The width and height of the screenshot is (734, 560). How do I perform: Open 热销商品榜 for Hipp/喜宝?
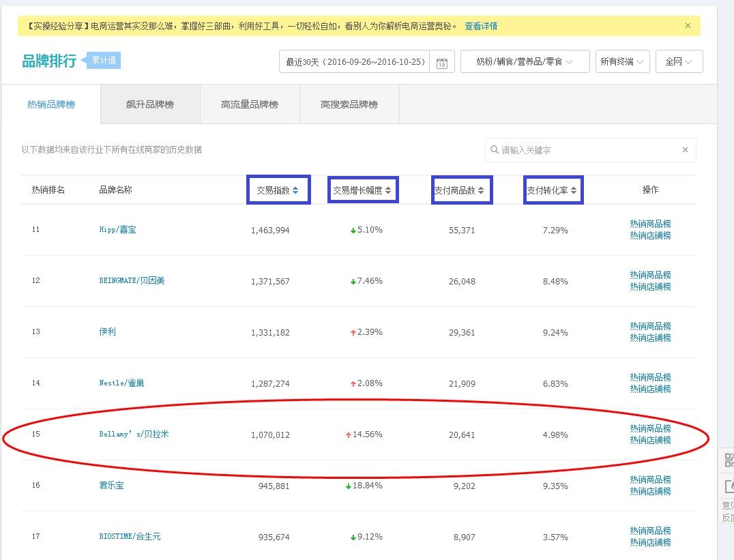pos(650,224)
